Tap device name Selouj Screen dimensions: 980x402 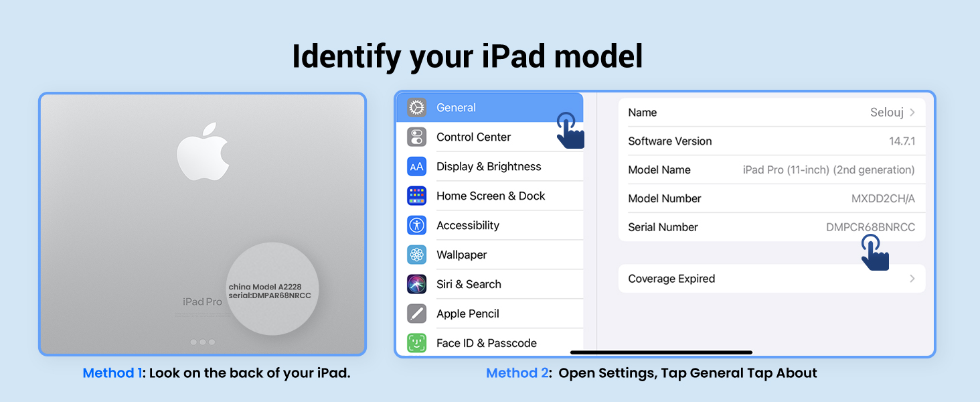[x=887, y=113]
